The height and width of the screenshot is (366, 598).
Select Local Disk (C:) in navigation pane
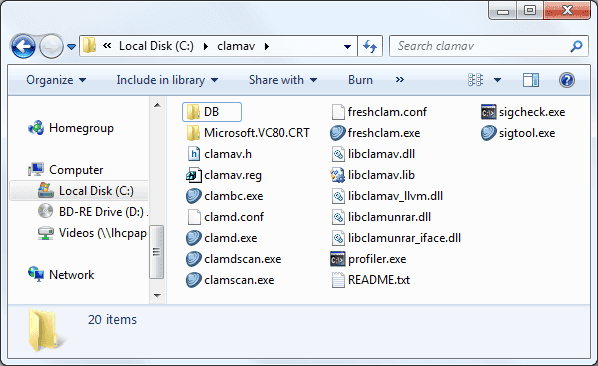[79, 191]
